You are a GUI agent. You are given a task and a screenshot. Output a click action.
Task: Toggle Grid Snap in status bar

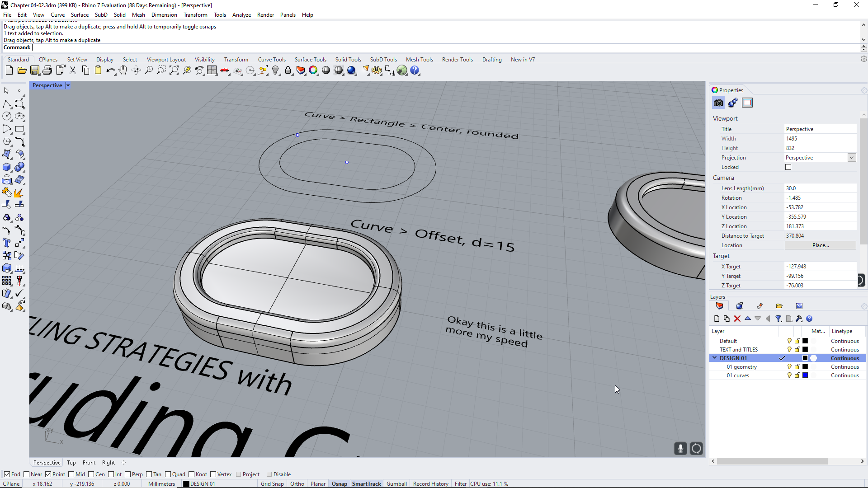[x=272, y=484]
